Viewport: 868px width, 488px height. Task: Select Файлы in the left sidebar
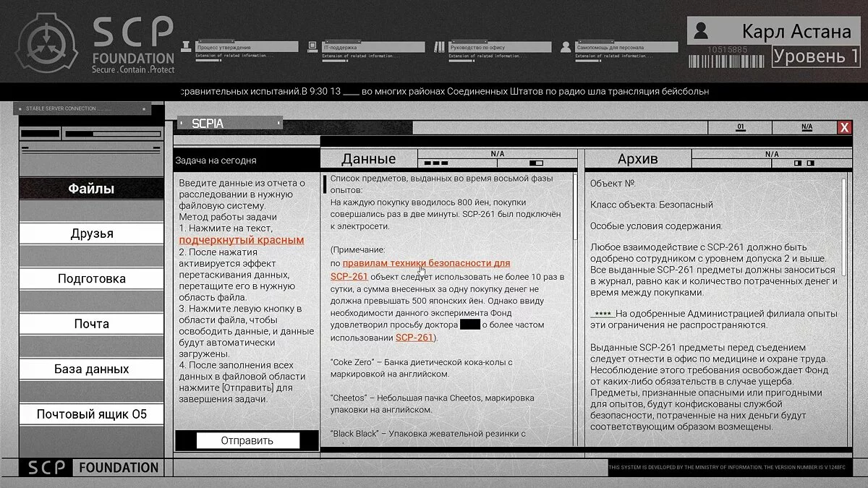[91, 189]
